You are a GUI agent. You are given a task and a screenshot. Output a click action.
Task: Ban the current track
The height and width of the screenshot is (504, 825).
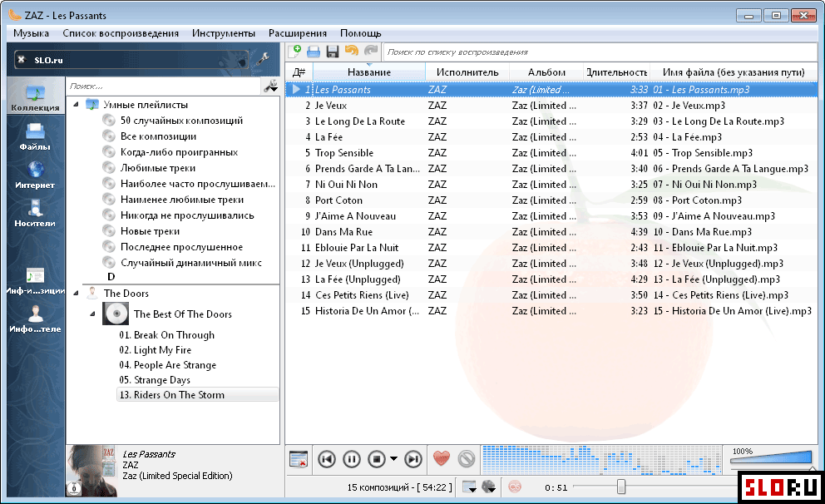[x=467, y=459]
